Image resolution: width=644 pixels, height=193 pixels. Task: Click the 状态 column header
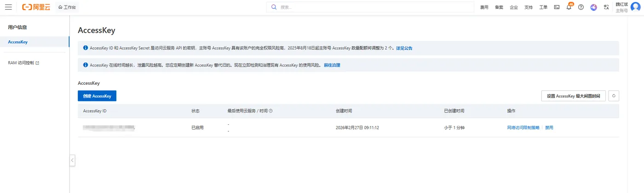click(x=195, y=111)
